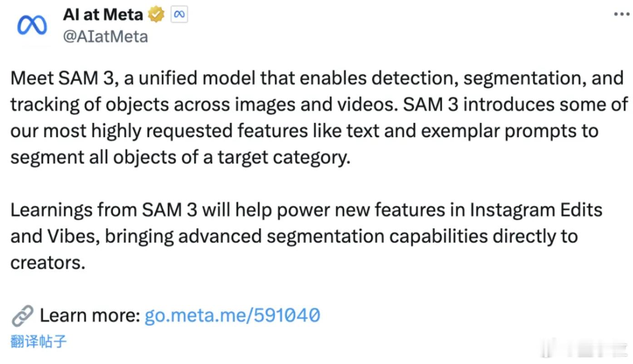Viewport: 633px width, 364px height.
Task: Click the chain link emoji icon
Action: tap(22, 315)
